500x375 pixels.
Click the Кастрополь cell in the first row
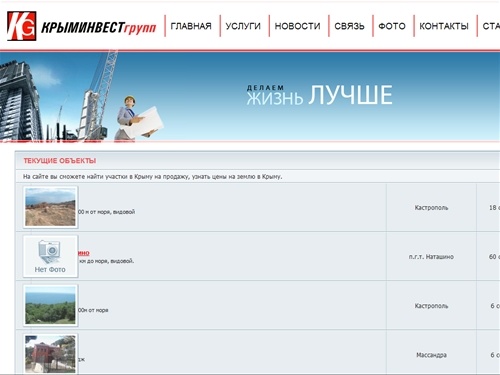[x=431, y=208]
